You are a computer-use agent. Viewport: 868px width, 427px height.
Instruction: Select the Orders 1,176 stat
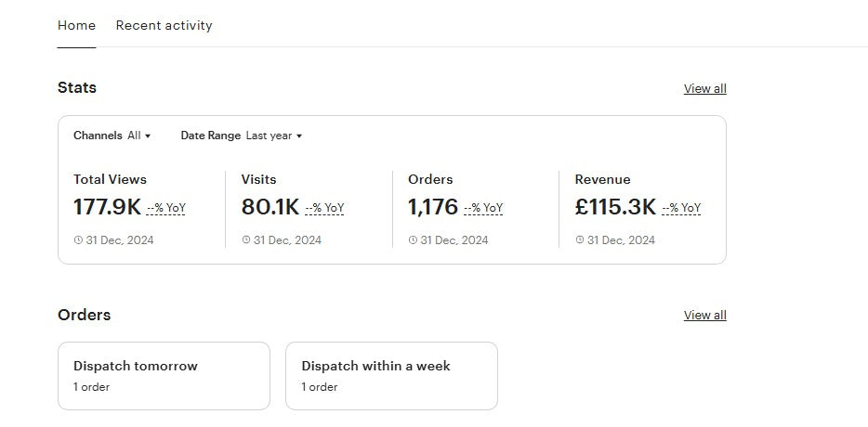[433, 206]
